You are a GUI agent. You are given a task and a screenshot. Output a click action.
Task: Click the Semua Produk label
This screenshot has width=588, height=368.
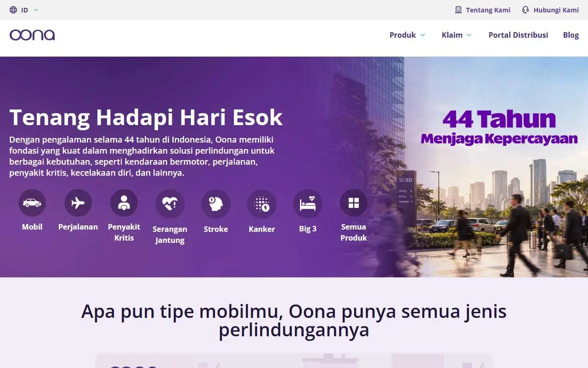click(x=354, y=232)
